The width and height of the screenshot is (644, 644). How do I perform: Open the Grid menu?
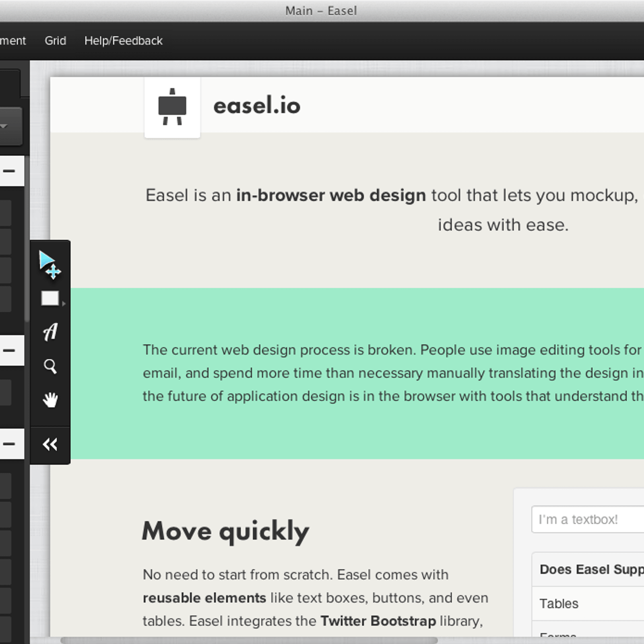pos(55,41)
